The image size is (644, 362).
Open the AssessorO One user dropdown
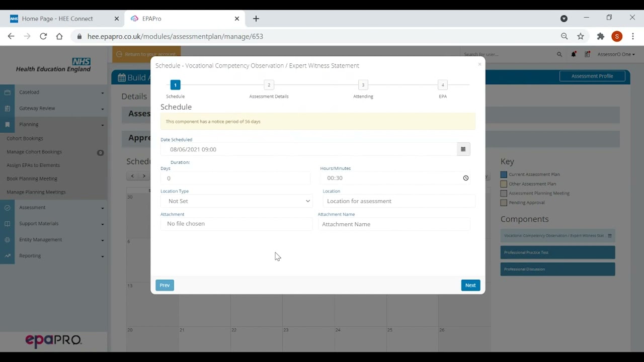click(616, 54)
